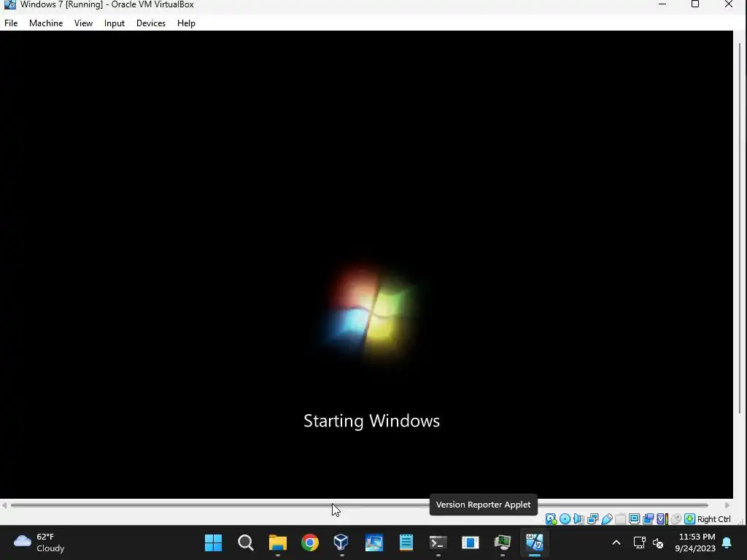Click the green arrow host key icon

[690, 519]
